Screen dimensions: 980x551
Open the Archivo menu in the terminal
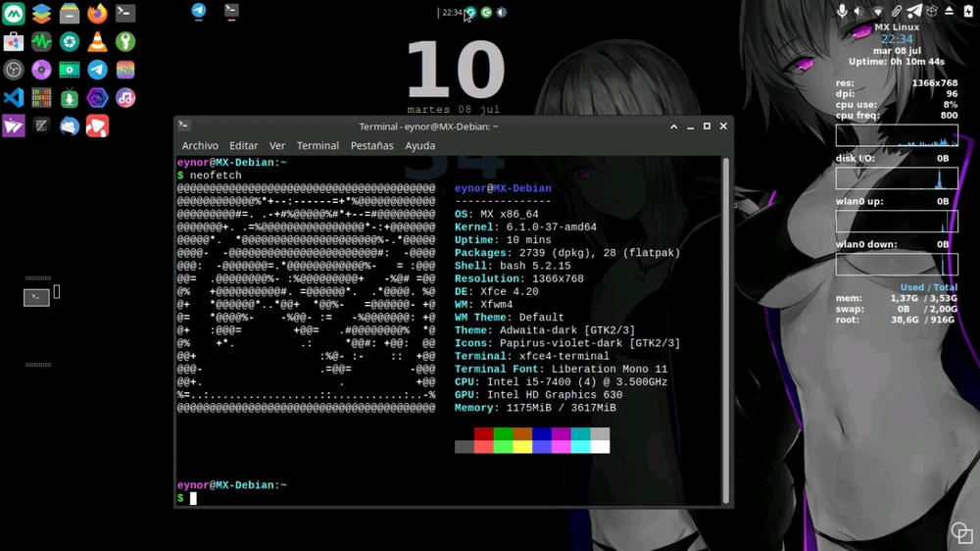pos(200,146)
